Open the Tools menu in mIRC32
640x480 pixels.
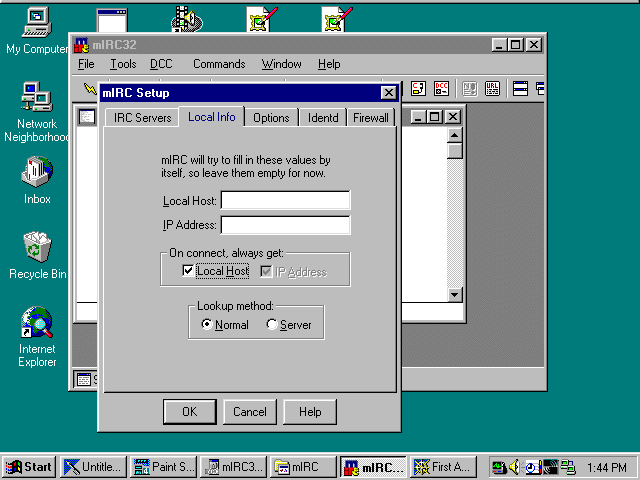coord(123,64)
